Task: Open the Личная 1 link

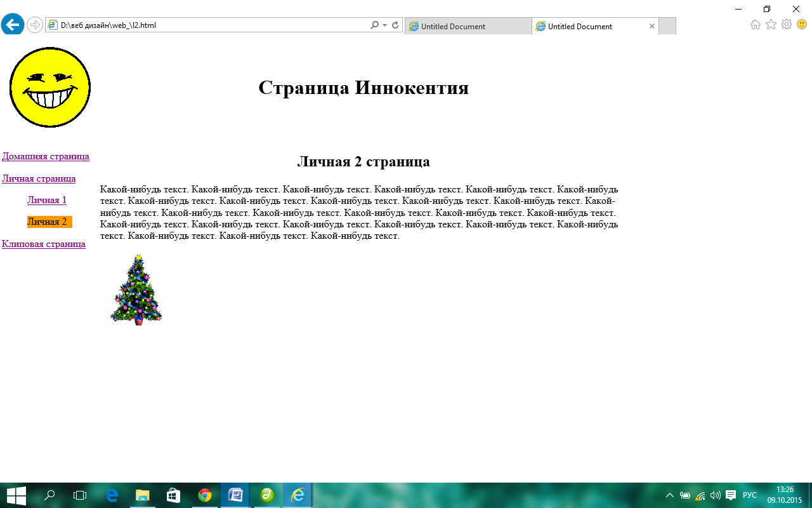Action: click(x=47, y=200)
